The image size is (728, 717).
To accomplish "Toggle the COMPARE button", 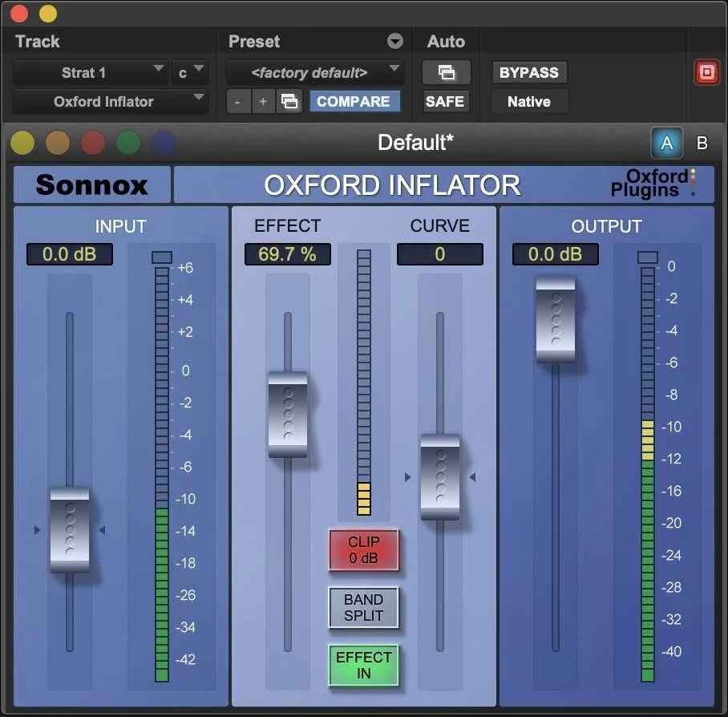I will point(354,101).
